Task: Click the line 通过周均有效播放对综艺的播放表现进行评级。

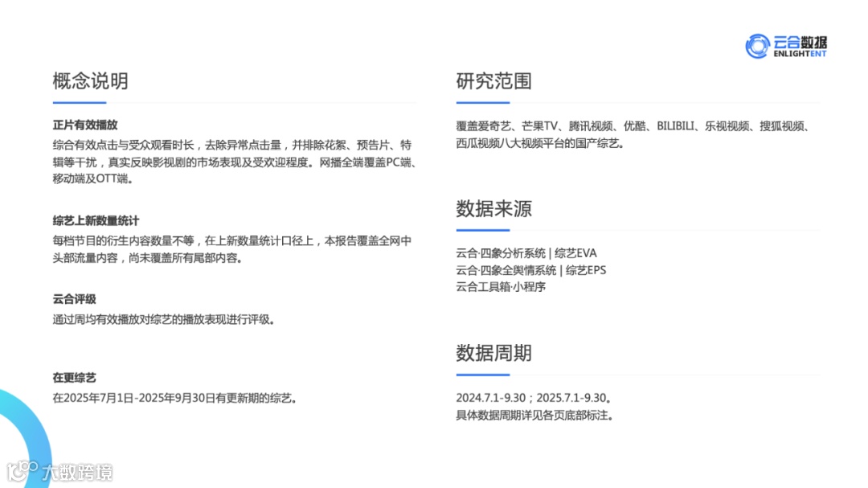Action: 164,320
